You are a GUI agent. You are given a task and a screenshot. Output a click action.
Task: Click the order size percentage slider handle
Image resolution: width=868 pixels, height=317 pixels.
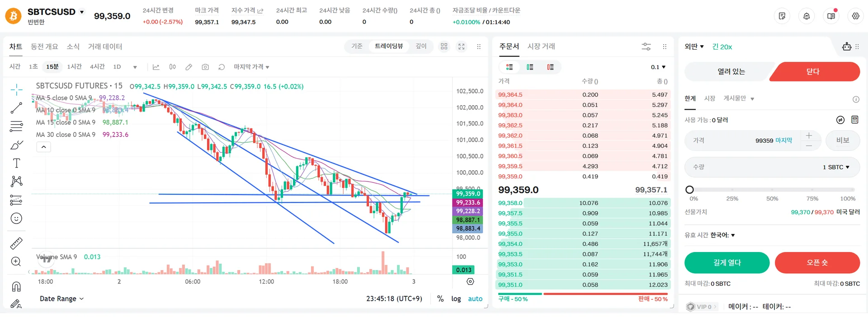689,190
